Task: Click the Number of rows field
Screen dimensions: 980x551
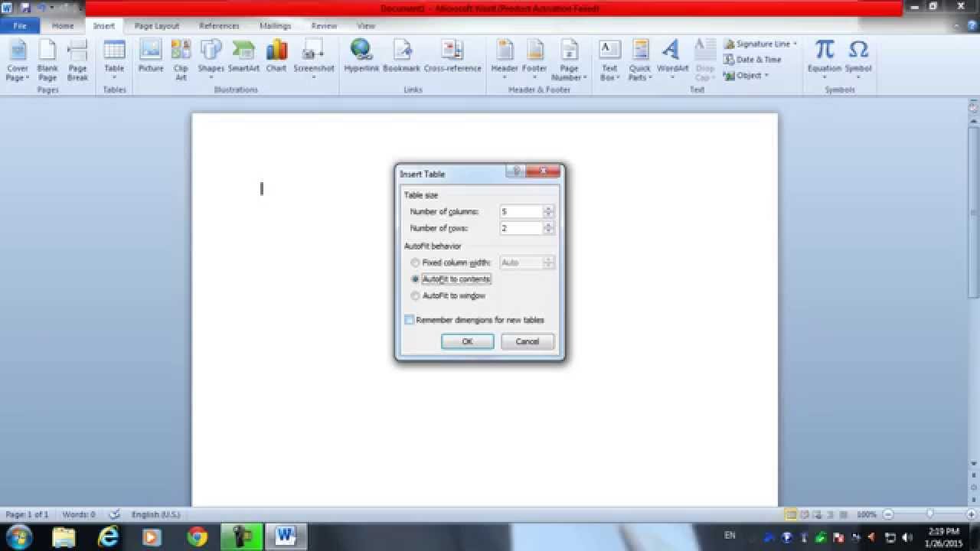Action: [521, 228]
